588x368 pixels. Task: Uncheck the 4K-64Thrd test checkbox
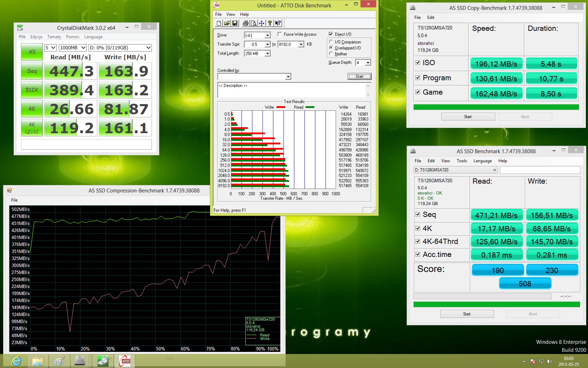tap(418, 241)
